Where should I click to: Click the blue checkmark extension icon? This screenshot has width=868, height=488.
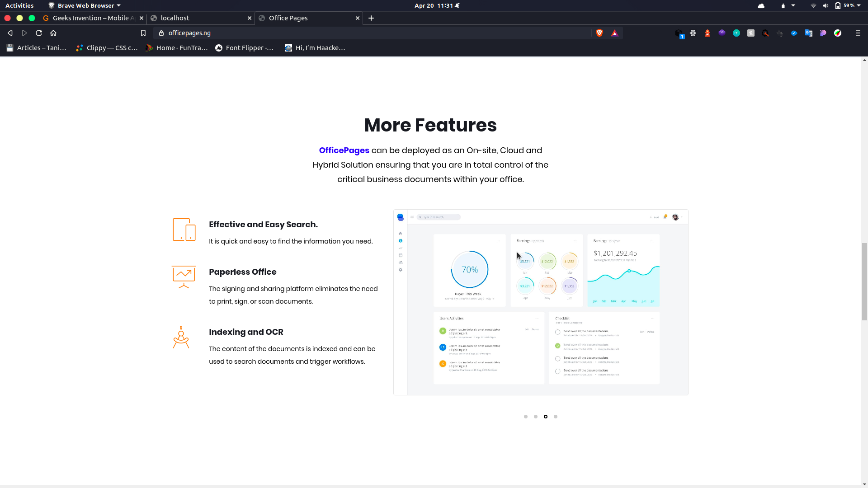[x=794, y=33]
